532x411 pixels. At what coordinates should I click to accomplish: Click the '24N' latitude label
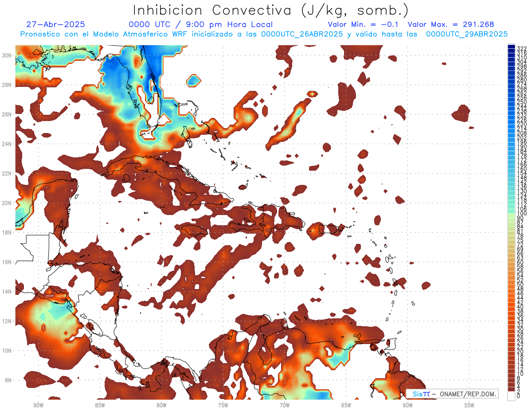[x=8, y=144]
